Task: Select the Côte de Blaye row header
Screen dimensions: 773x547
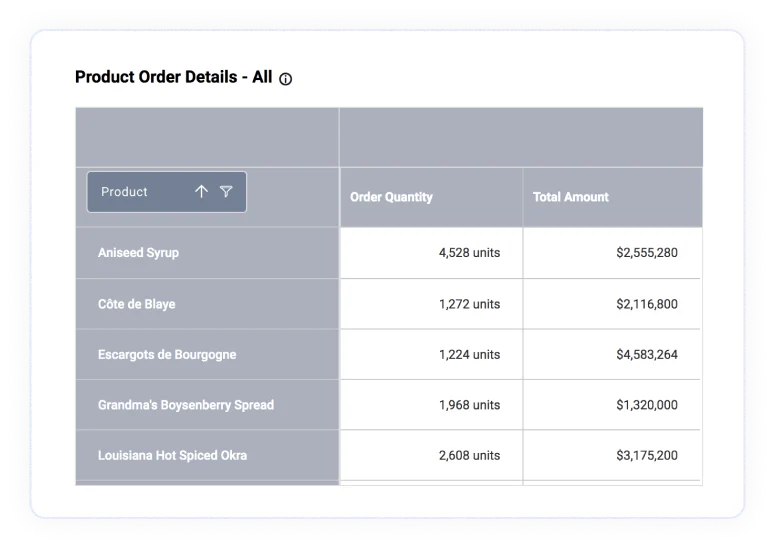Action: [x=207, y=304]
